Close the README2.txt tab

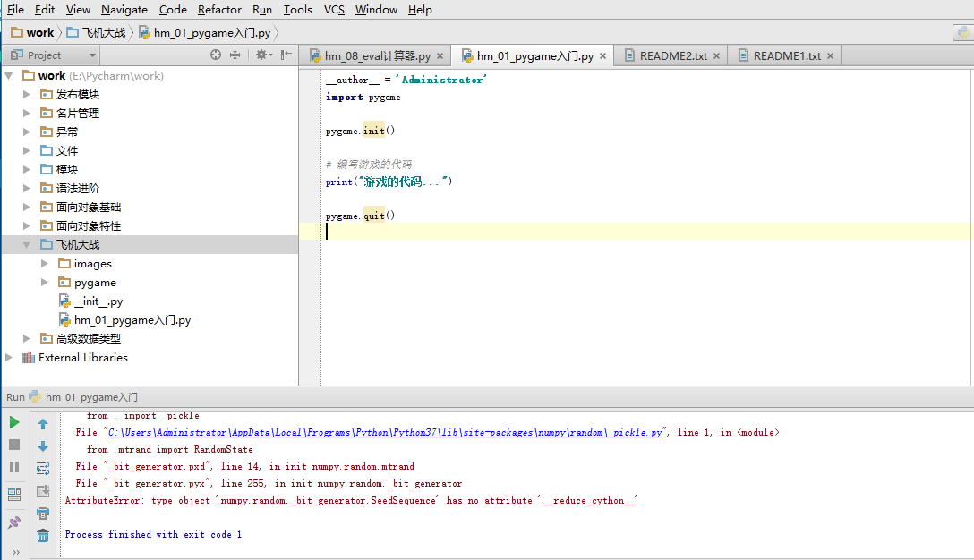[x=716, y=55]
